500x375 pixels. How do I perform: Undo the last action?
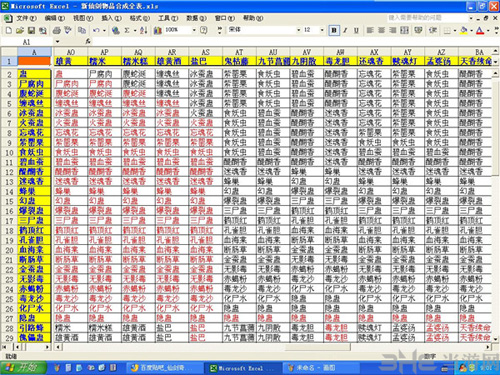coord(96,31)
